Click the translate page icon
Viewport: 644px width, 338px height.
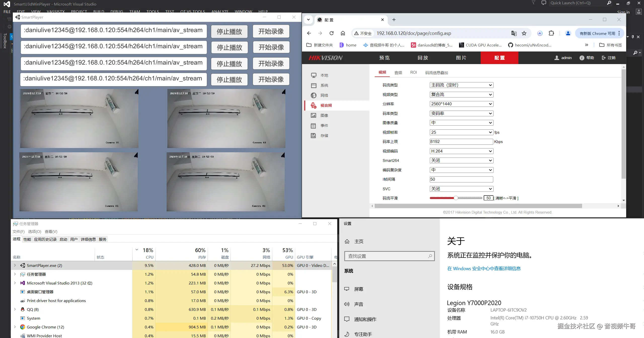[514, 33]
